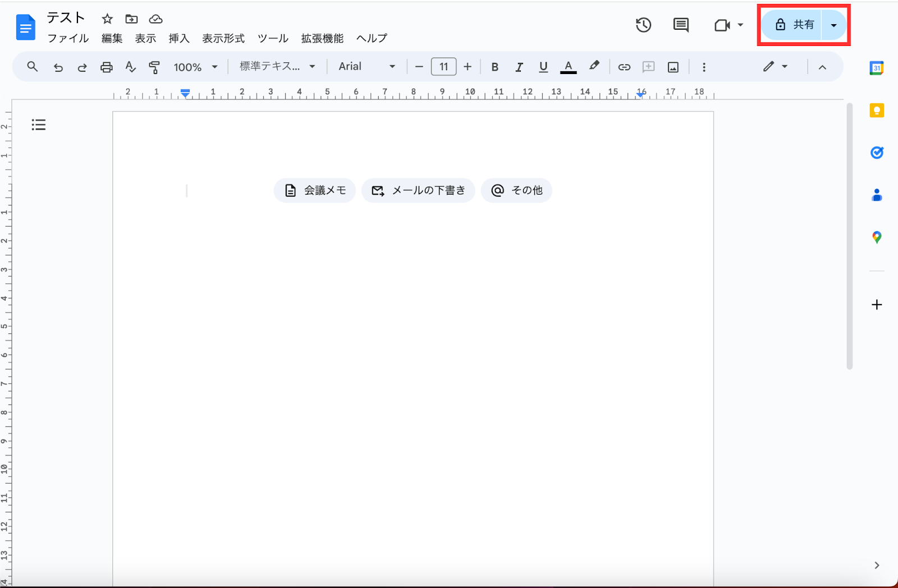Expand the share options arrow
The width and height of the screenshot is (898, 588).
coord(833,25)
